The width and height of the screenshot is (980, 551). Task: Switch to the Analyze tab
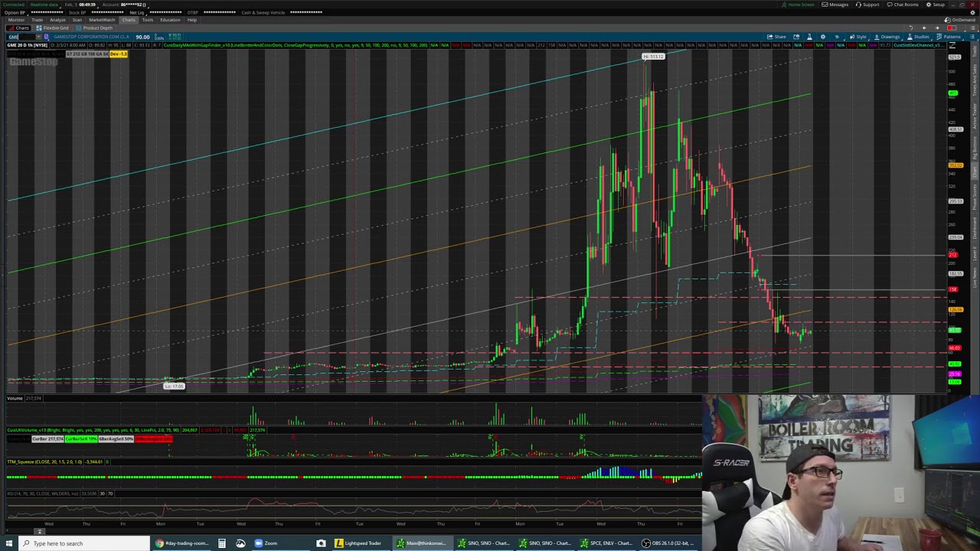point(57,20)
